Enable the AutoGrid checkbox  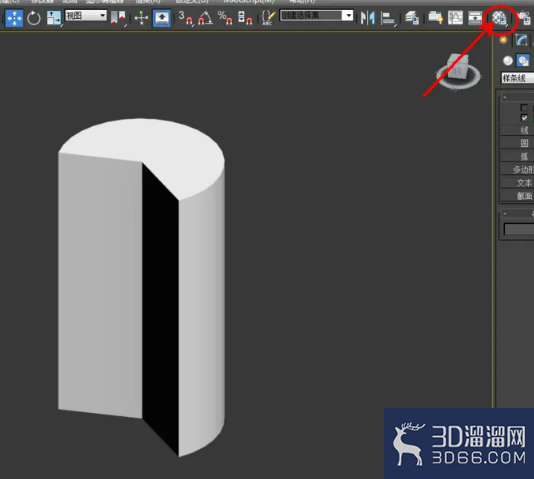(524, 108)
